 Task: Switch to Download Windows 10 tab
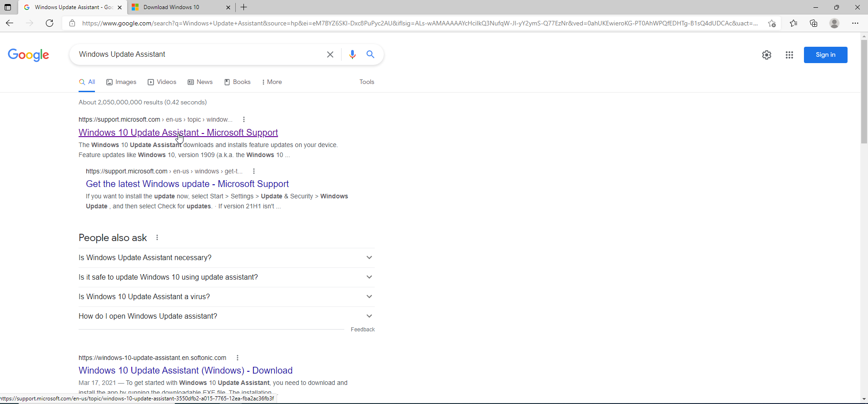[x=181, y=7]
